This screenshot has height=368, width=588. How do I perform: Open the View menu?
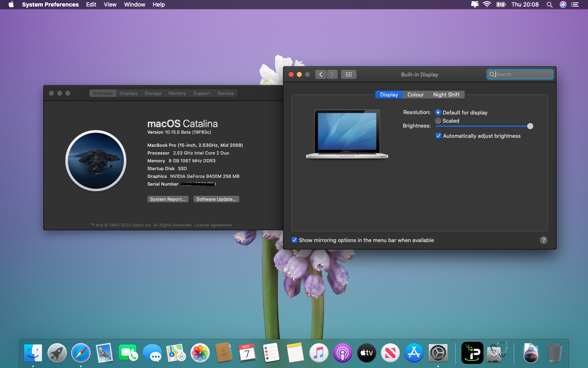[110, 4]
